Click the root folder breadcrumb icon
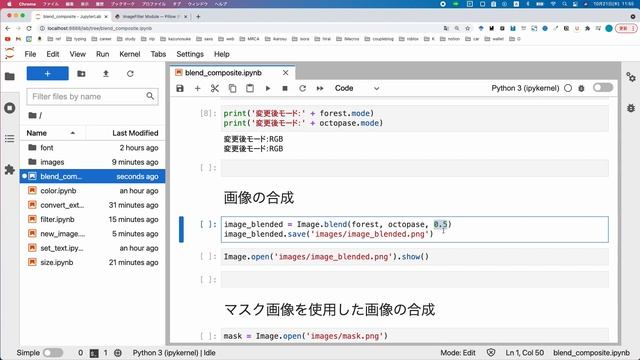The width and height of the screenshot is (640, 360). click(33, 116)
